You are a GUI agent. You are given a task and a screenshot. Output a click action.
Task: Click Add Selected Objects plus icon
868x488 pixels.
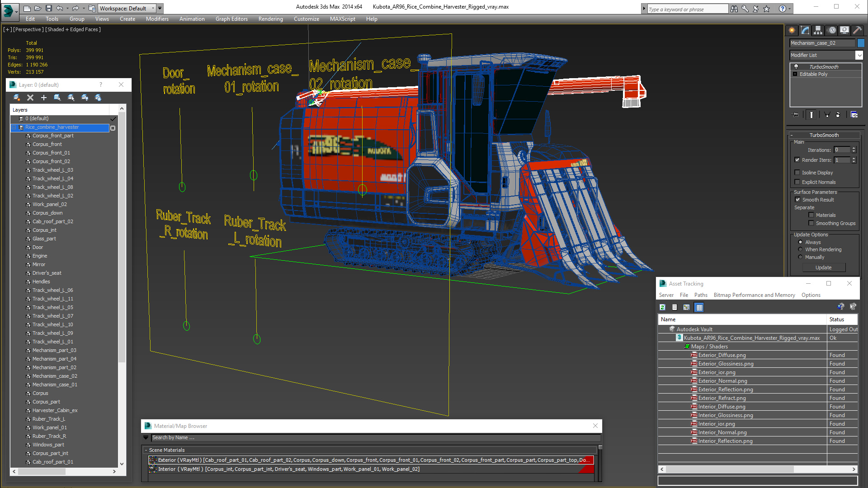44,98
